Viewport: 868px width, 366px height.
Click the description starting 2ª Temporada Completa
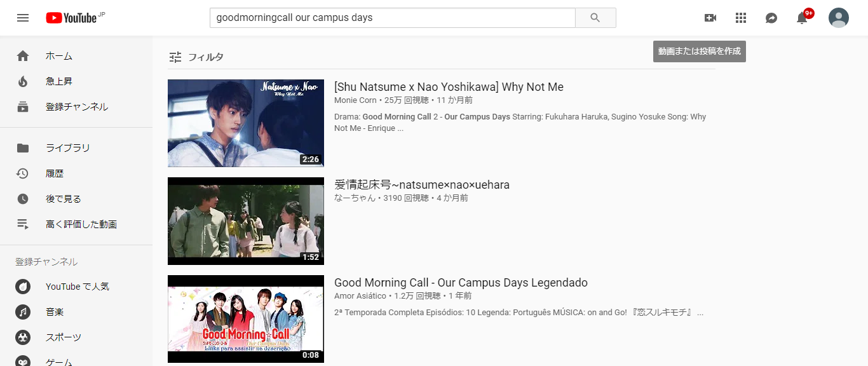519,313
